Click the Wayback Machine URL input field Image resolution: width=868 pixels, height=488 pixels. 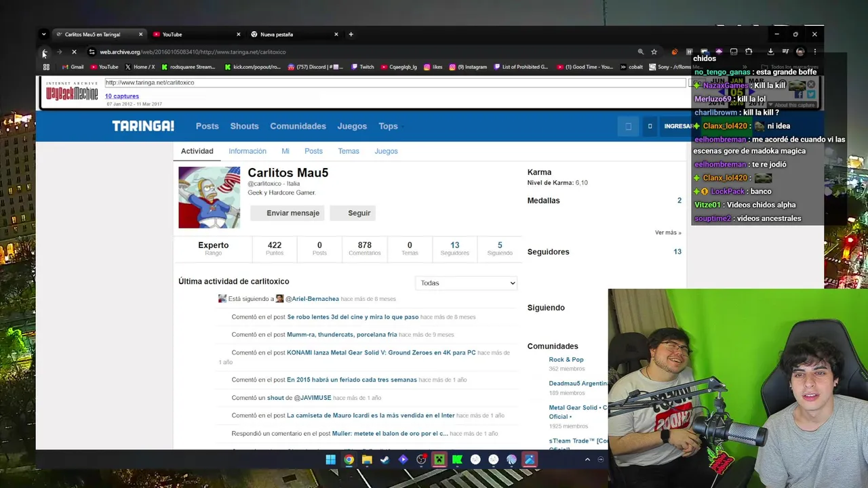pyautogui.click(x=395, y=83)
